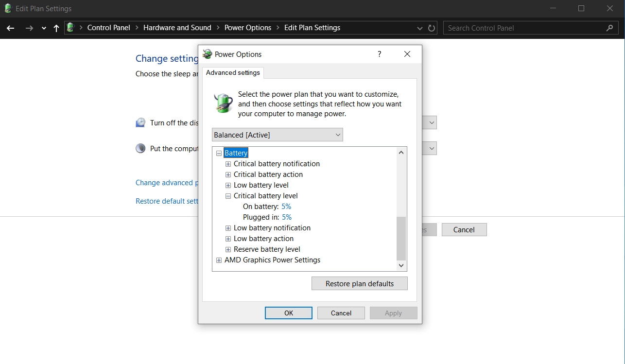
Task: Click the Turn off the display monitor icon
Action: tap(140, 123)
